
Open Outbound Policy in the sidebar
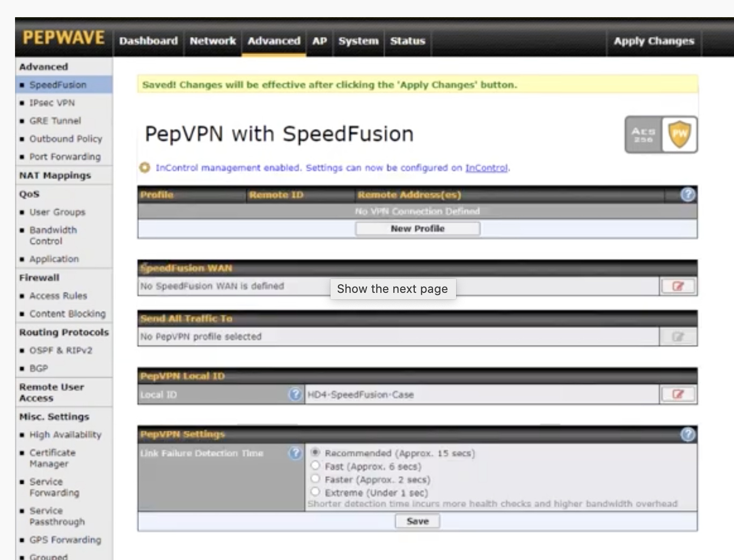(65, 138)
